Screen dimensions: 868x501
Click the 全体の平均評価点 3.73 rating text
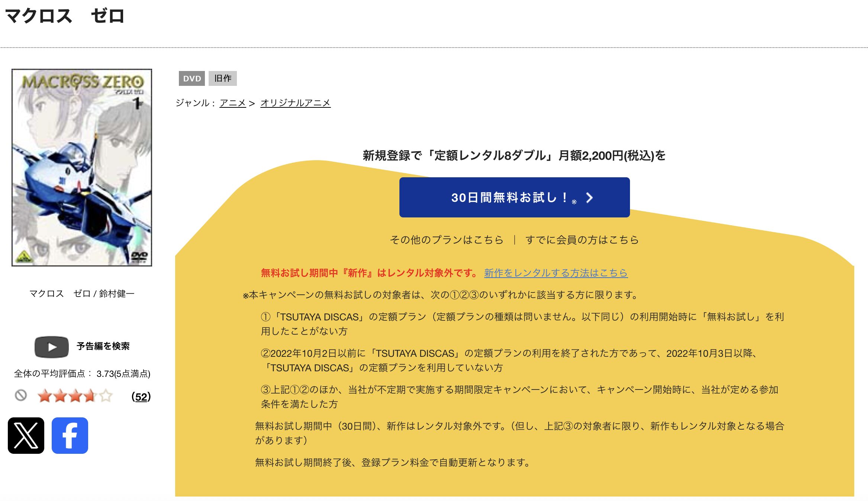tap(82, 374)
